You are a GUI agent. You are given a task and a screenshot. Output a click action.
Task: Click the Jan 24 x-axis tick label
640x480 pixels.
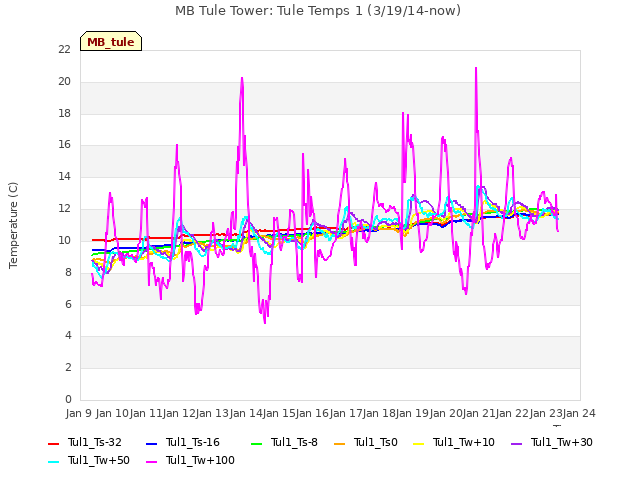(x=579, y=413)
